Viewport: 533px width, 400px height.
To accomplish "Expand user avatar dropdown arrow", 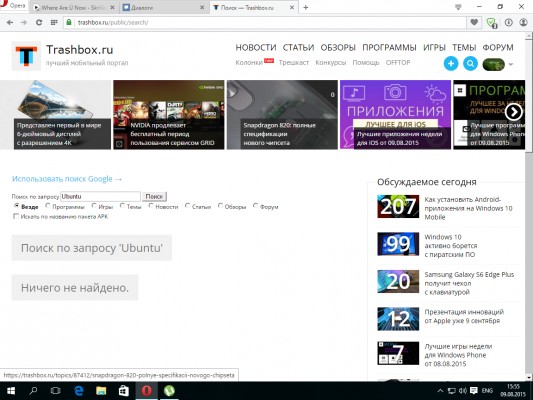I will tap(511, 64).
